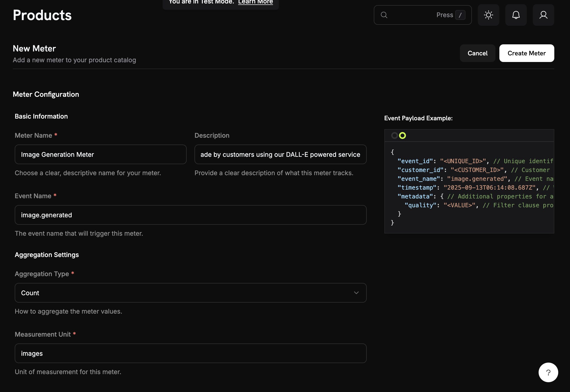Click the Event Name field showing image.generated

[190, 215]
